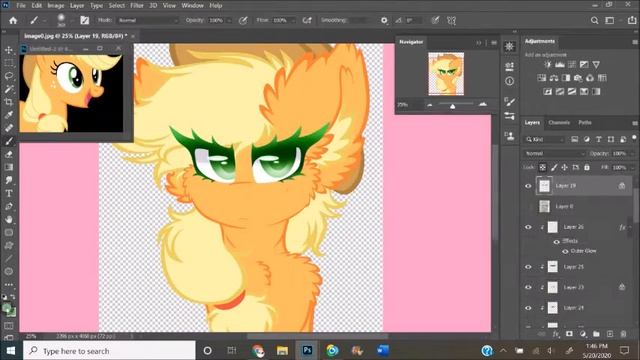This screenshot has height=360, width=640.
Task: Select the Crop tool
Action: coord(9,102)
